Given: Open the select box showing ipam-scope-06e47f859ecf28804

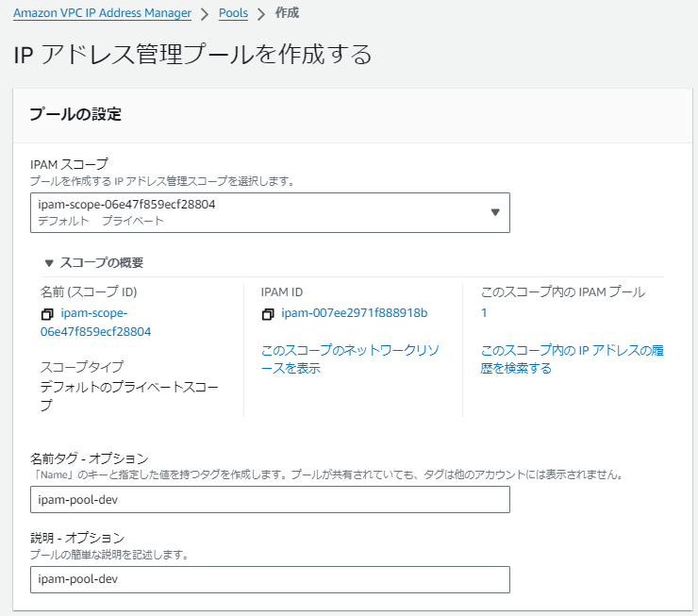Looking at the screenshot, I should point(270,212).
